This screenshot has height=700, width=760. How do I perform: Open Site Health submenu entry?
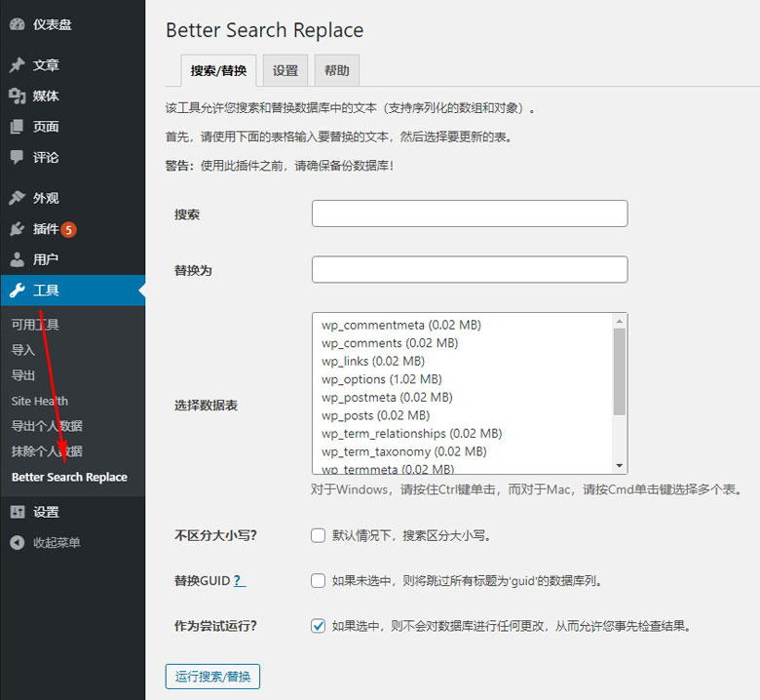tap(40, 401)
